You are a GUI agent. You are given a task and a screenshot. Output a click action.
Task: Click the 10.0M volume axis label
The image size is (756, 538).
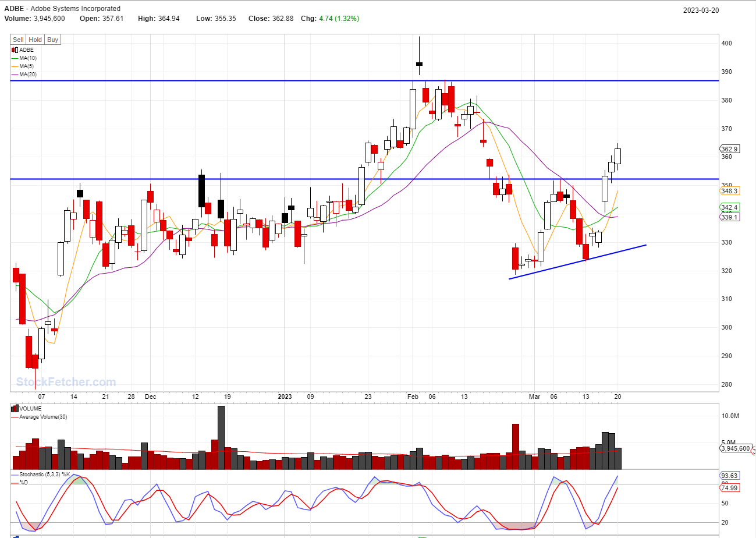pyautogui.click(x=730, y=416)
